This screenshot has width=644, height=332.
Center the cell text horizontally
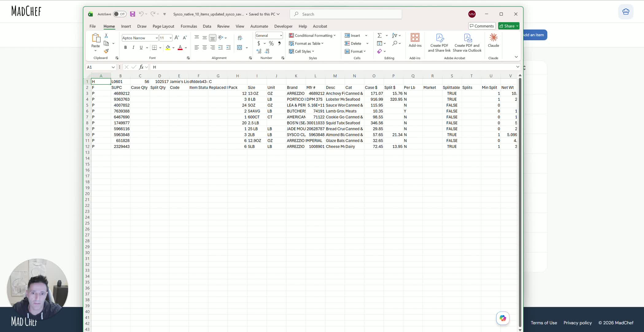(x=204, y=47)
